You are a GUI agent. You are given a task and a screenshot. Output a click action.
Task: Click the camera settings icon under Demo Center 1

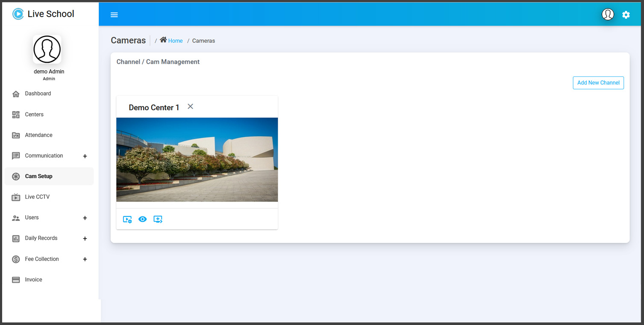coord(127,220)
